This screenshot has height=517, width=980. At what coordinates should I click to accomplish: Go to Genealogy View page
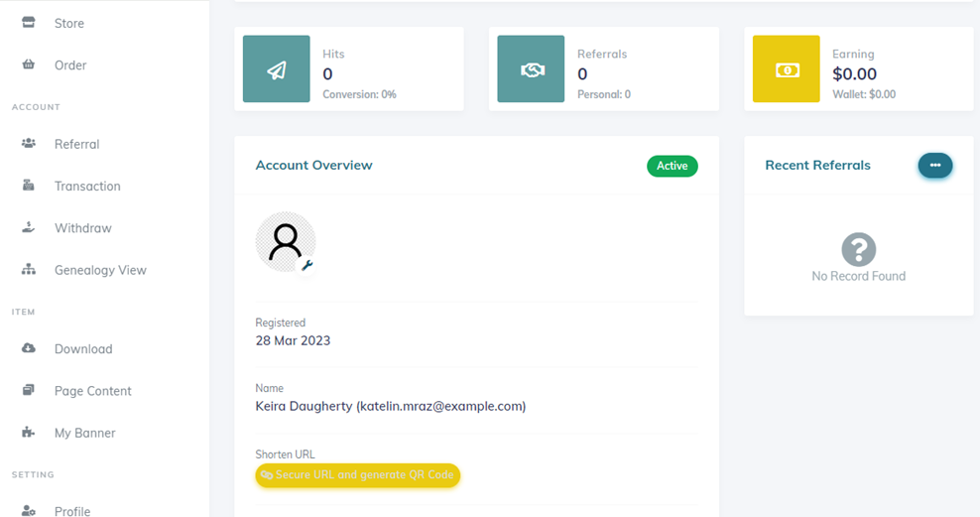(100, 270)
